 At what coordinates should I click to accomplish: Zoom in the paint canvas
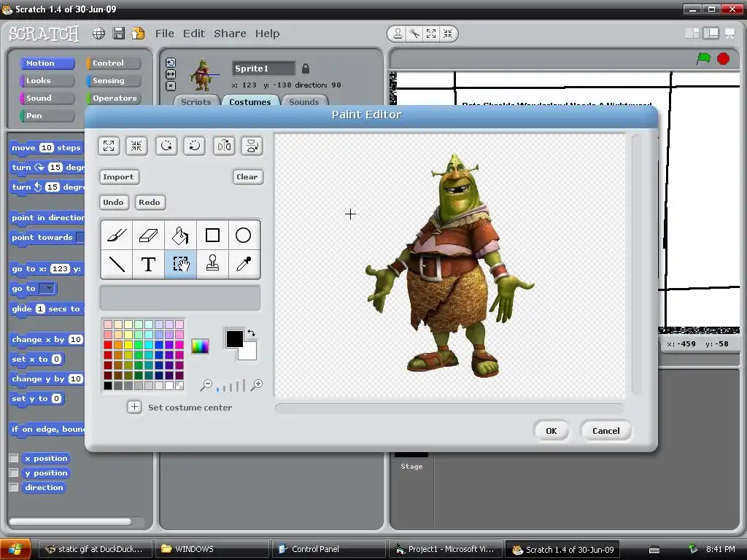(257, 385)
